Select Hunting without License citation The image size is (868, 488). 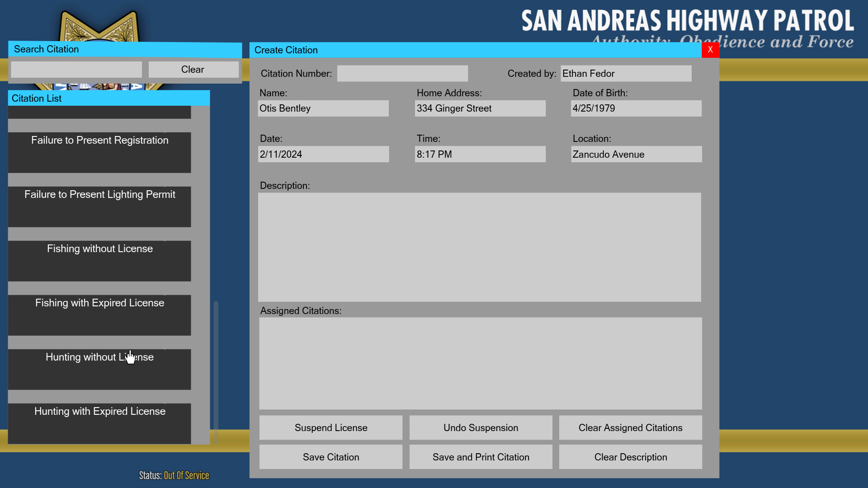pyautogui.click(x=99, y=369)
